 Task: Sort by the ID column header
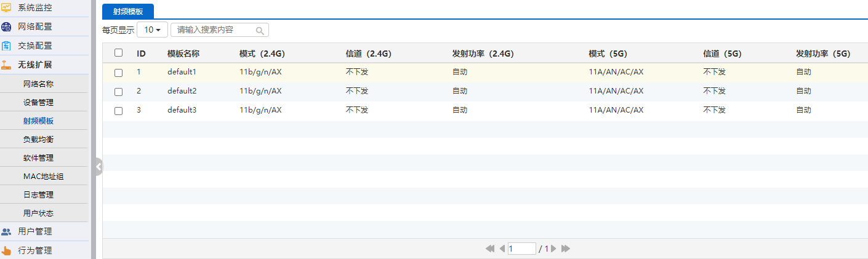[x=141, y=54]
